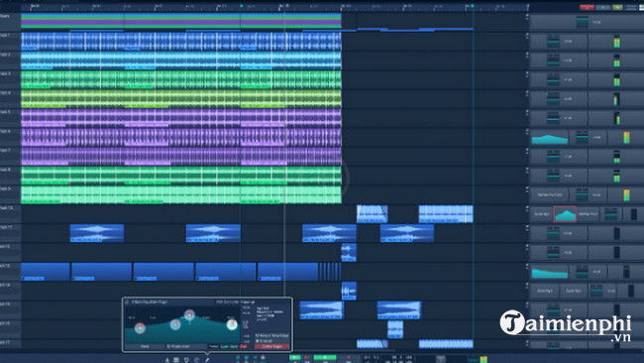Select the Beats track header
This screenshot has height=363, width=644.
click(x=10, y=22)
